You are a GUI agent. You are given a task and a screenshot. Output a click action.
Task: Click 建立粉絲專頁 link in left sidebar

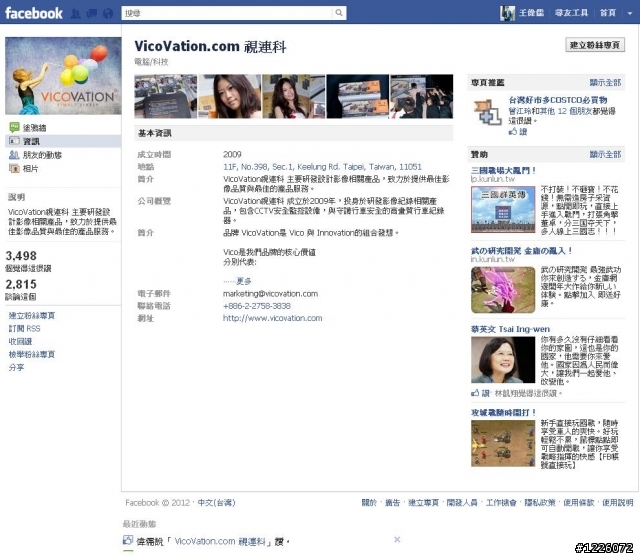32,316
